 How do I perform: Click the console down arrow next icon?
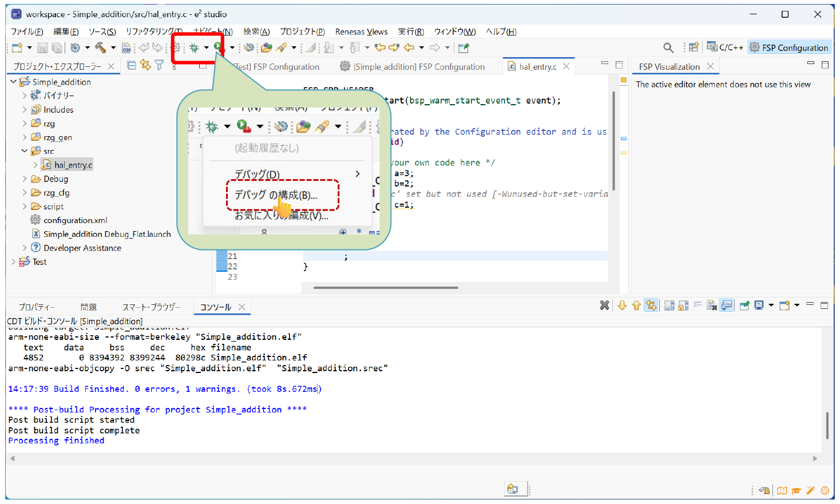(x=622, y=305)
